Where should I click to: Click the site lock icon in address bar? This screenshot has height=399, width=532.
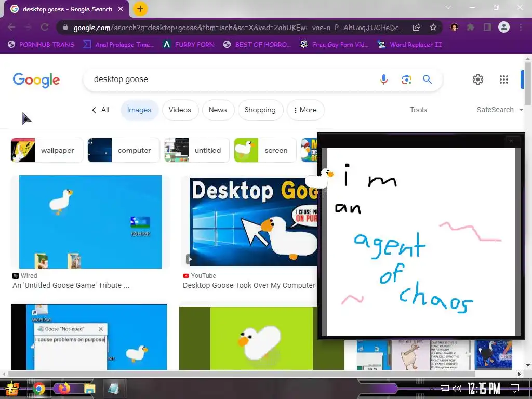point(65,28)
